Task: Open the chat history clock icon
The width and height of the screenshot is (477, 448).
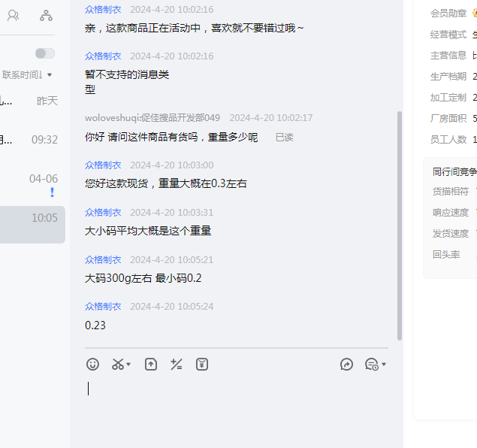Action: (371, 365)
